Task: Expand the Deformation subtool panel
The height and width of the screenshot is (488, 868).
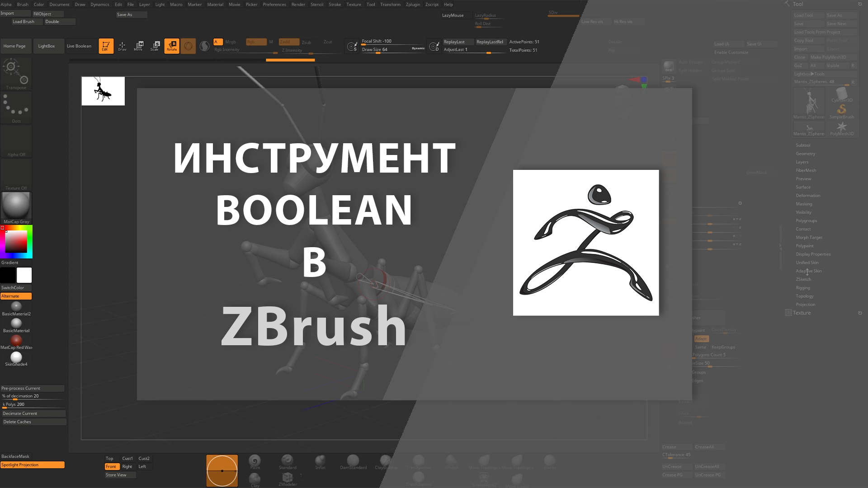Action: [808, 196]
